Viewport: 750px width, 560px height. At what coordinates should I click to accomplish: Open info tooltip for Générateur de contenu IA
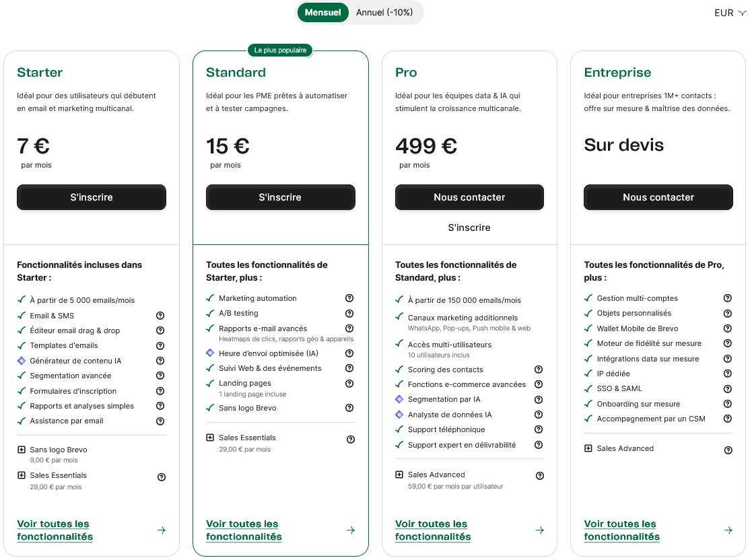[160, 361]
